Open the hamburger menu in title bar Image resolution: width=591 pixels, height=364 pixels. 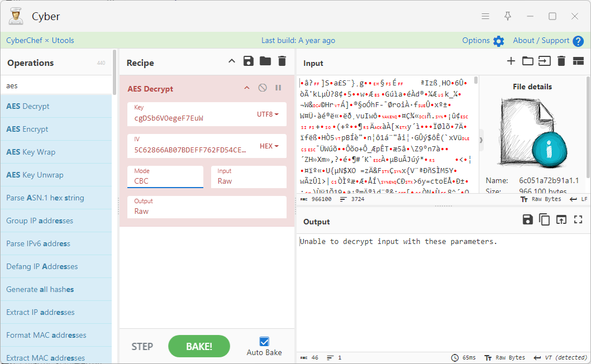coord(485,16)
